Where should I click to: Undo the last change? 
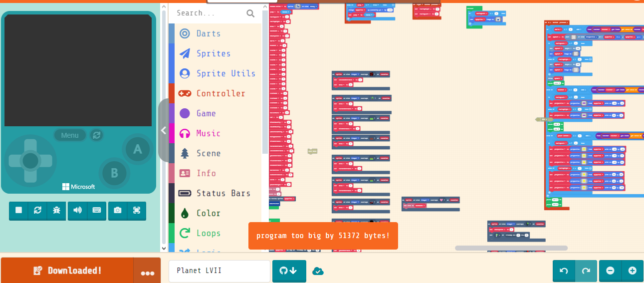click(564, 271)
